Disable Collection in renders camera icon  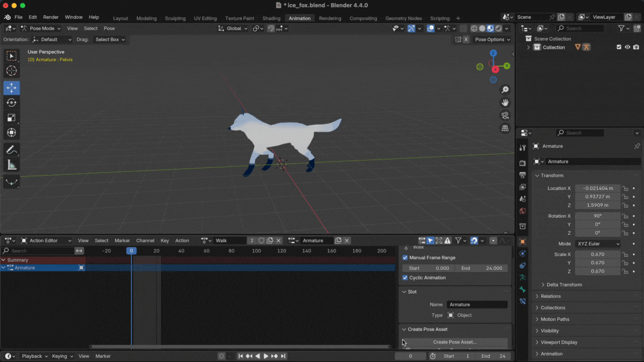coord(636,47)
